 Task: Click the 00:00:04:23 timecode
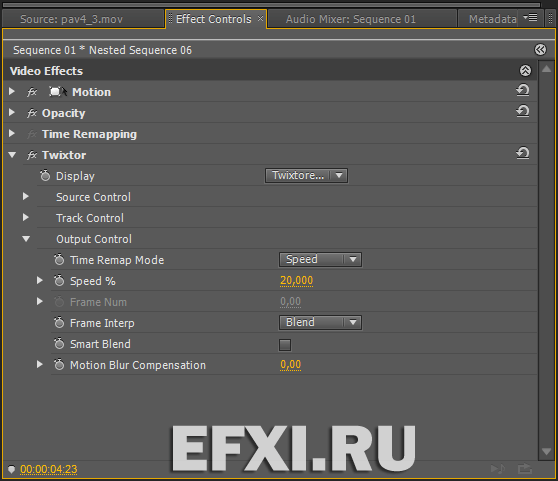pos(49,469)
